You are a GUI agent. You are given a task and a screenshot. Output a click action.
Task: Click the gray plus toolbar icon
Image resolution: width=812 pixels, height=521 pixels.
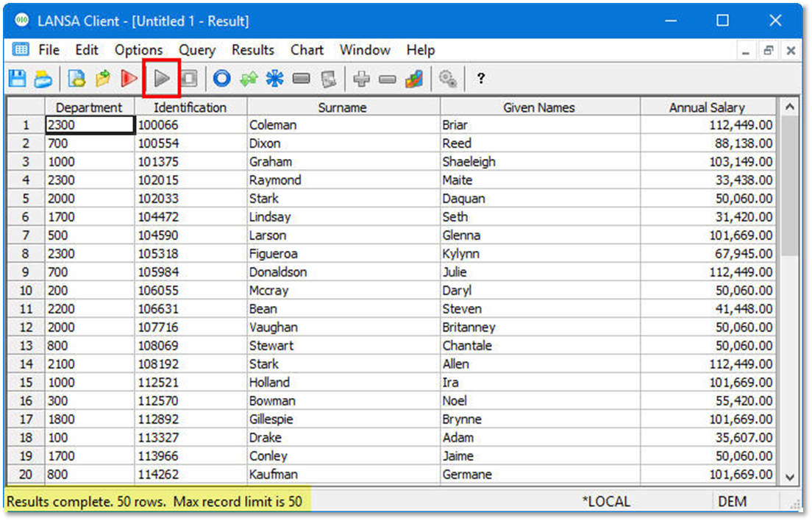point(361,79)
